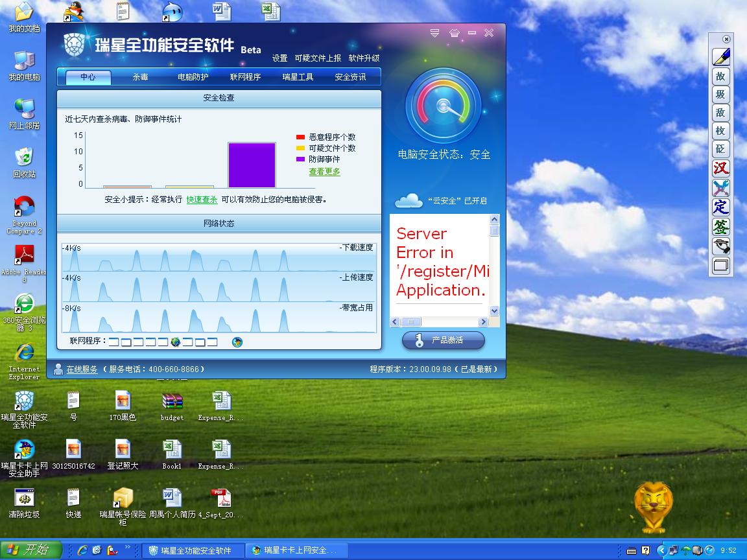Click 软件升级 to update the software
This screenshot has width=747, height=560.
point(364,58)
